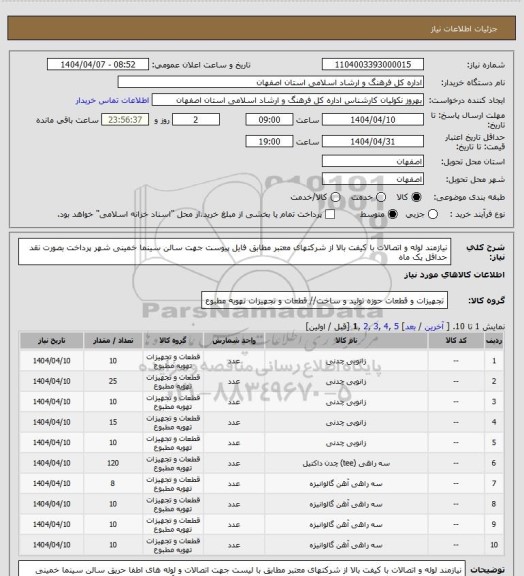Click the نام کالا column header
This screenshot has height=576, width=524.
click(346, 341)
